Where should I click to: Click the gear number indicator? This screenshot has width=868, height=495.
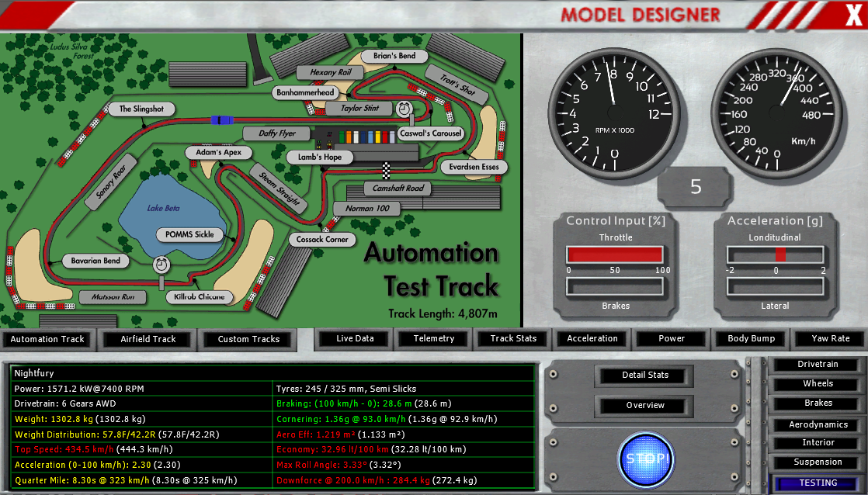695,187
